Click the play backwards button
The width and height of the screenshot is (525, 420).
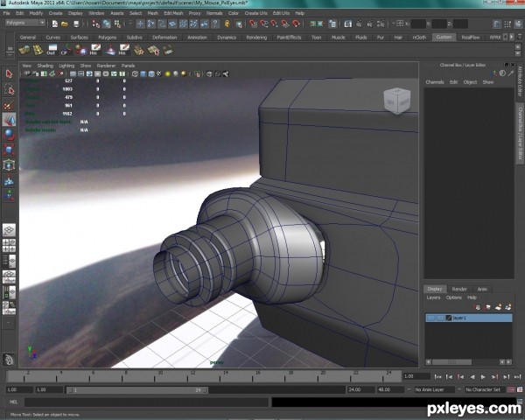tap(472, 377)
